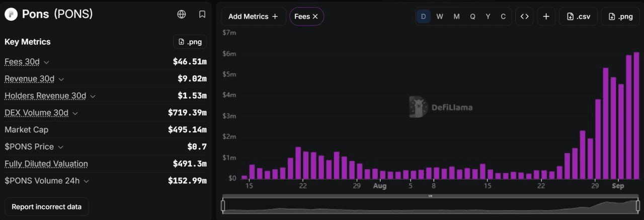Image resolution: width=644 pixels, height=220 pixels.
Task: Download the chart as .png
Action: [x=620, y=17]
